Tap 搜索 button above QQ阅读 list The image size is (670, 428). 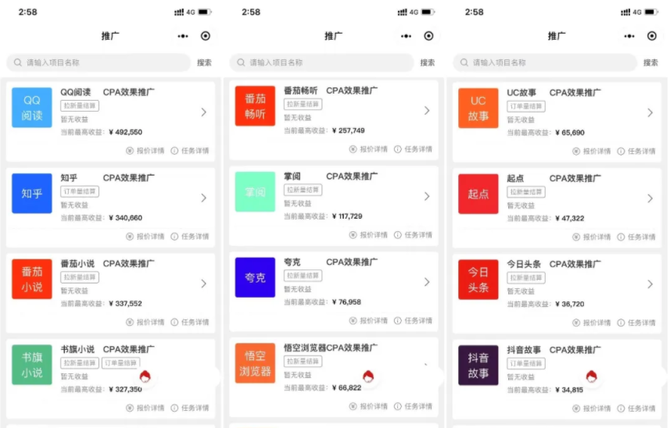(204, 63)
